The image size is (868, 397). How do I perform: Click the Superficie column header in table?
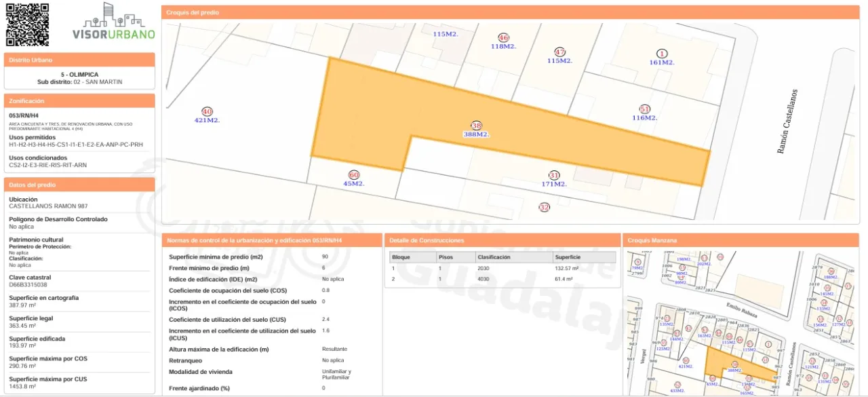tap(584, 257)
